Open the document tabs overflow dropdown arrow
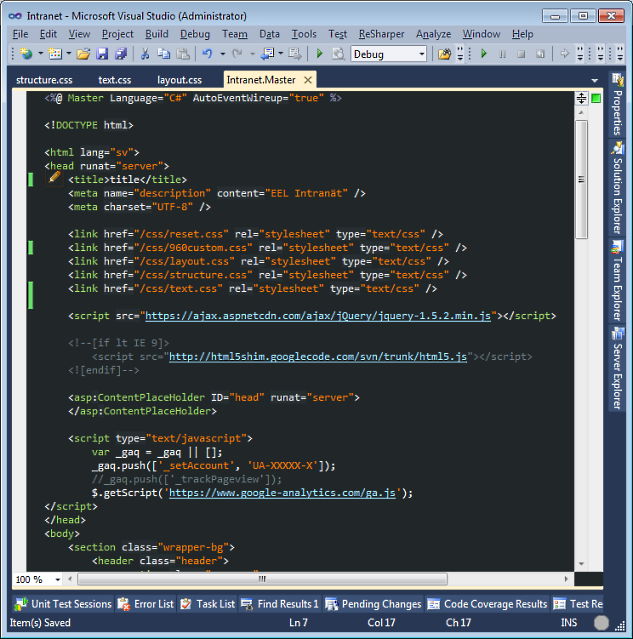 point(594,80)
